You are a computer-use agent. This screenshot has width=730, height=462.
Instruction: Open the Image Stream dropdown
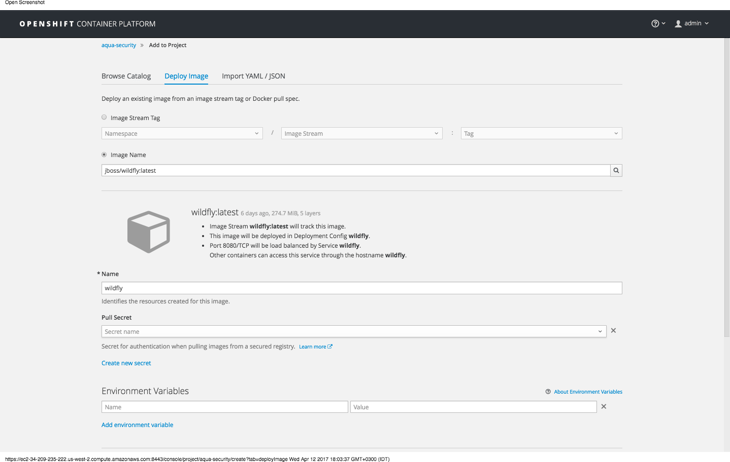tap(361, 133)
